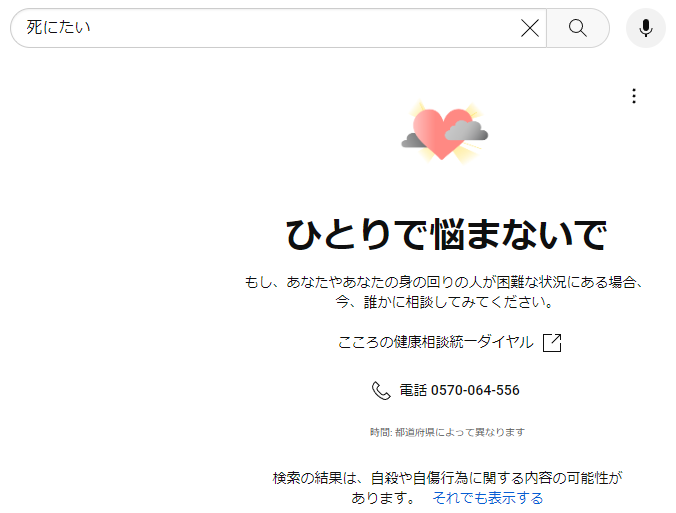Start voice search with the microphone icon

point(646,28)
